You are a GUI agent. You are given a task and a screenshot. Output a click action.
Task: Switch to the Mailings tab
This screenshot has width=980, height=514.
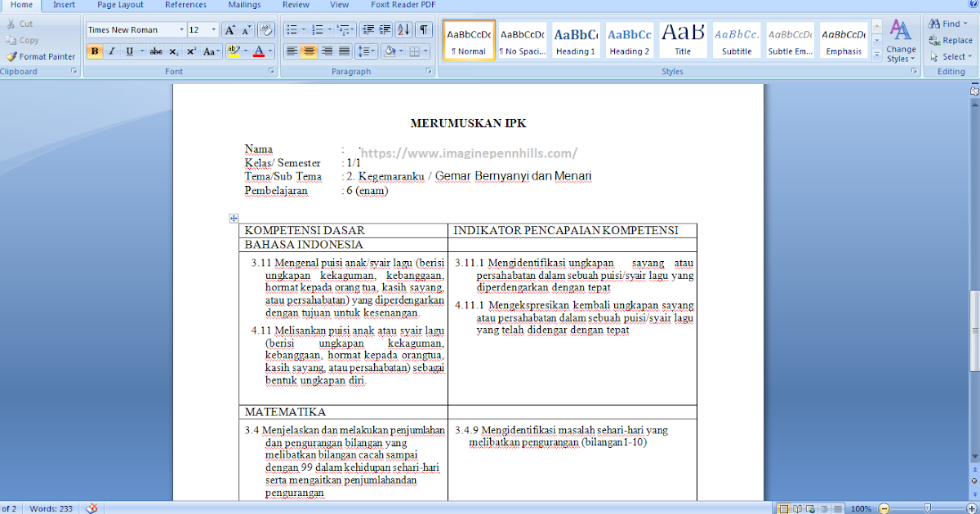point(245,5)
